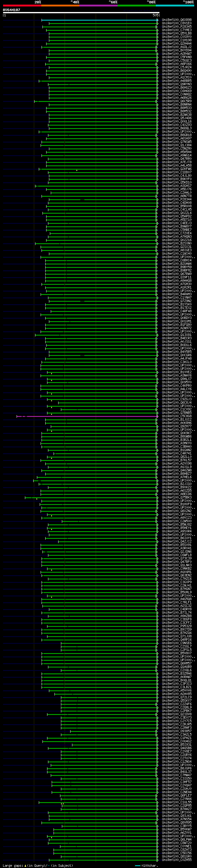Click the green alignment bar for Q6C5R9
This screenshot has height=868, width=197.
96,101
